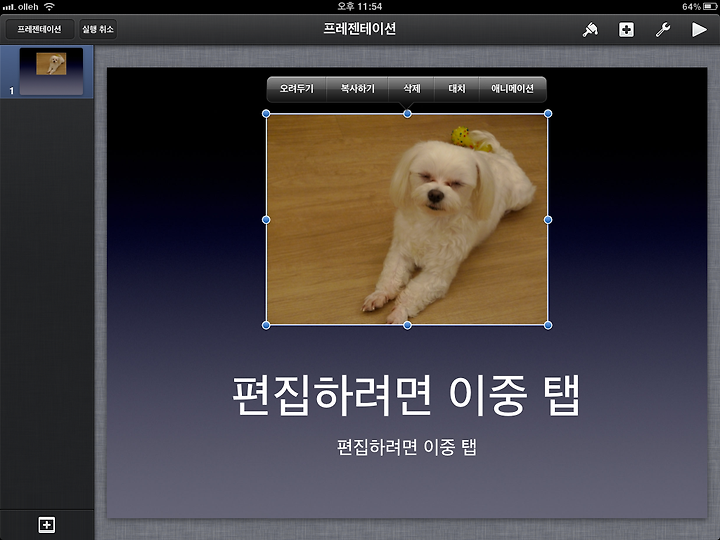Select the small subtitle placeholder text
This screenshot has height=540, width=720.
(x=407, y=447)
